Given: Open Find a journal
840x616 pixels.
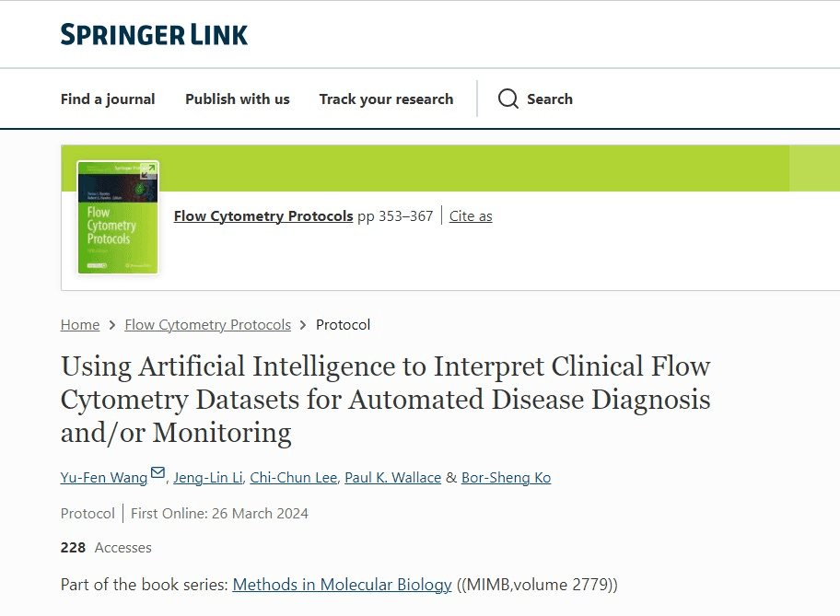Looking at the screenshot, I should 108,99.
